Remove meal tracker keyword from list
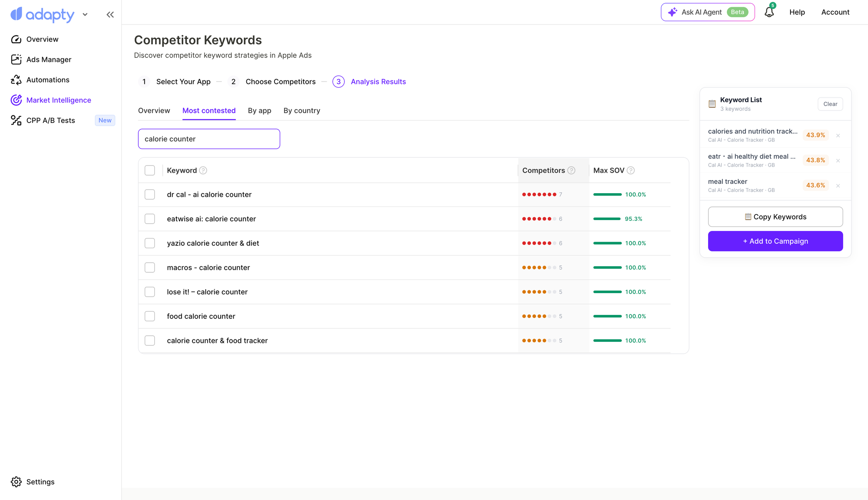 (838, 186)
